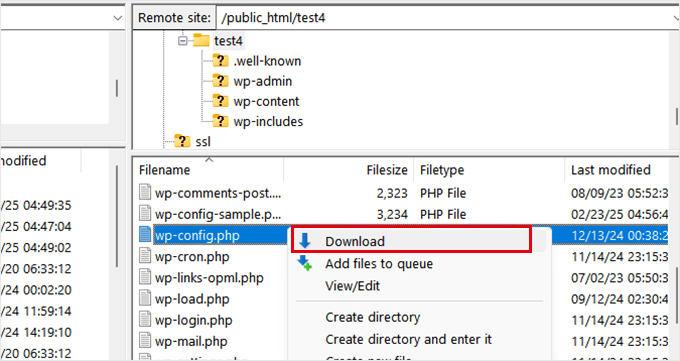Click the wp-links-opml.php file icon
The width and height of the screenshot is (680, 361).
145,277
